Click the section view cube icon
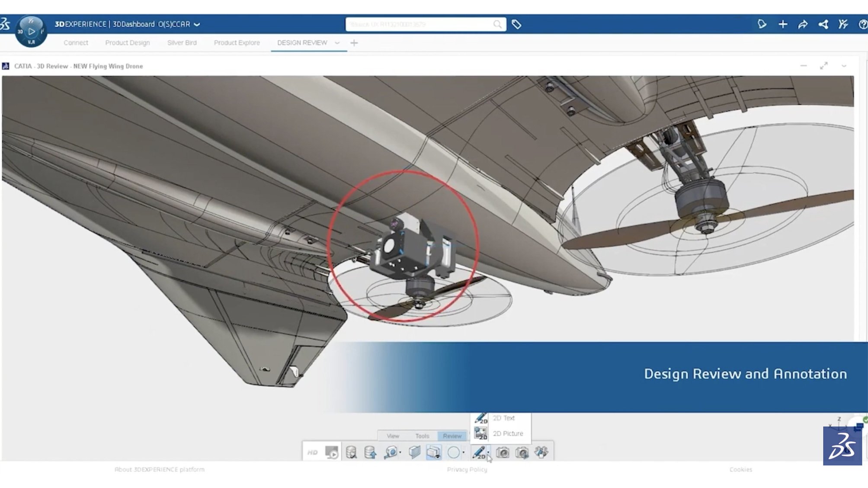The width and height of the screenshot is (868, 488). point(414,453)
